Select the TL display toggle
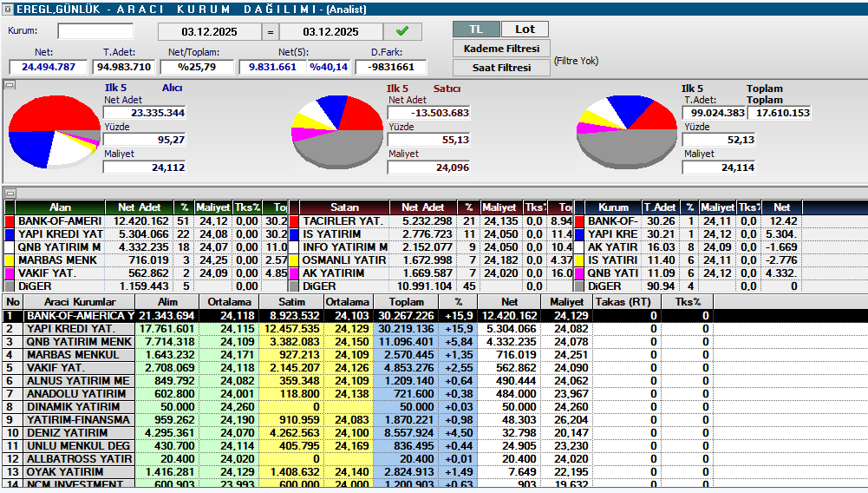 pyautogui.click(x=476, y=30)
